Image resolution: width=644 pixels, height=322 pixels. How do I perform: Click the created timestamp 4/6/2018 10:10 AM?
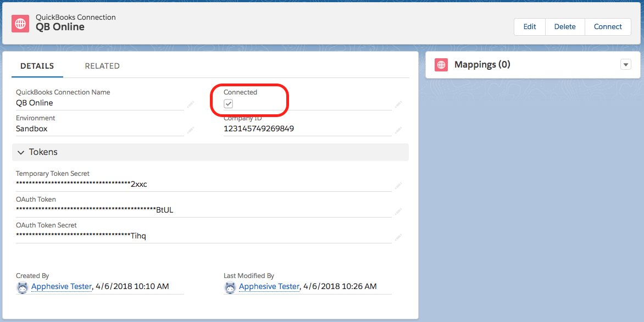coord(132,286)
